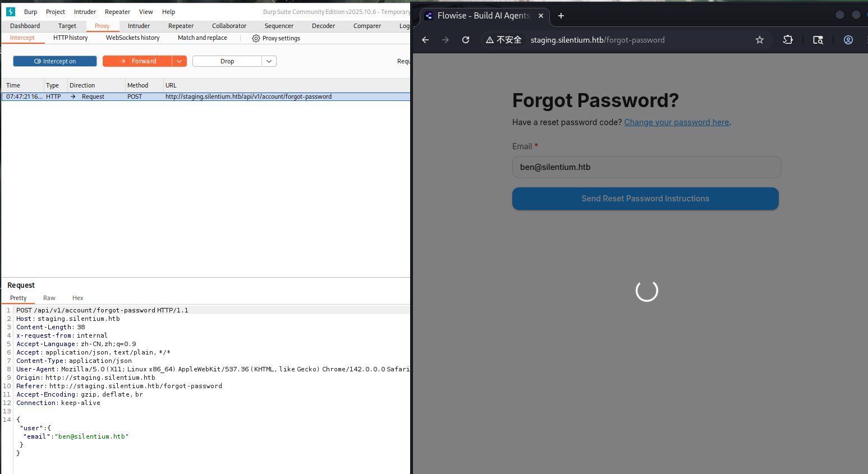Forward the intercepted request
The height and width of the screenshot is (474, 868).
137,61
